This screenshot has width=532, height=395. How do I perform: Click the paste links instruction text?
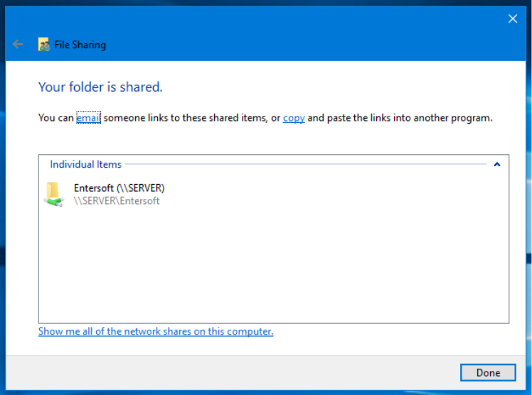click(400, 118)
